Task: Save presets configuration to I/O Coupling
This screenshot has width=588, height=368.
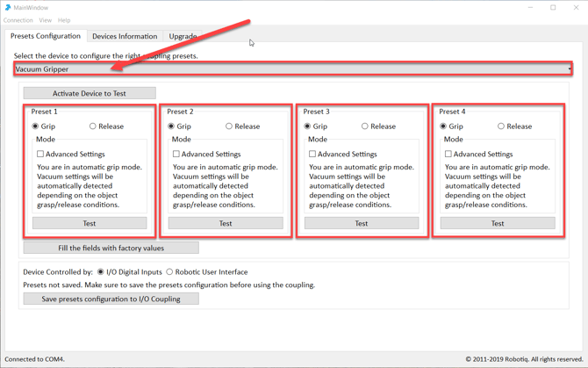Action: coord(111,299)
